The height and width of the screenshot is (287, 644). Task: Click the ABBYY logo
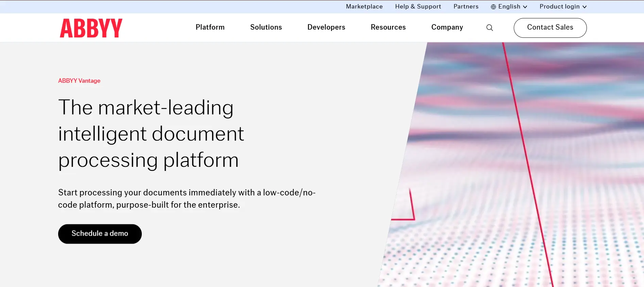pyautogui.click(x=91, y=28)
